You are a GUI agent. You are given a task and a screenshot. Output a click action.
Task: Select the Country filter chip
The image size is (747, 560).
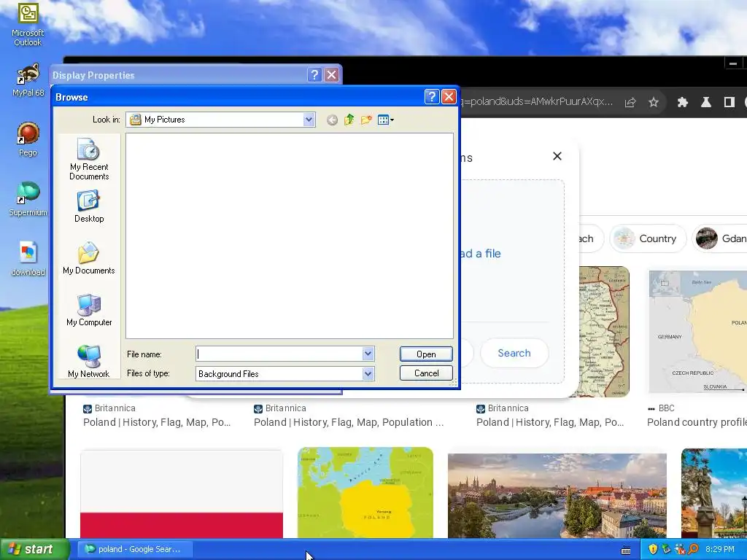[x=648, y=238]
